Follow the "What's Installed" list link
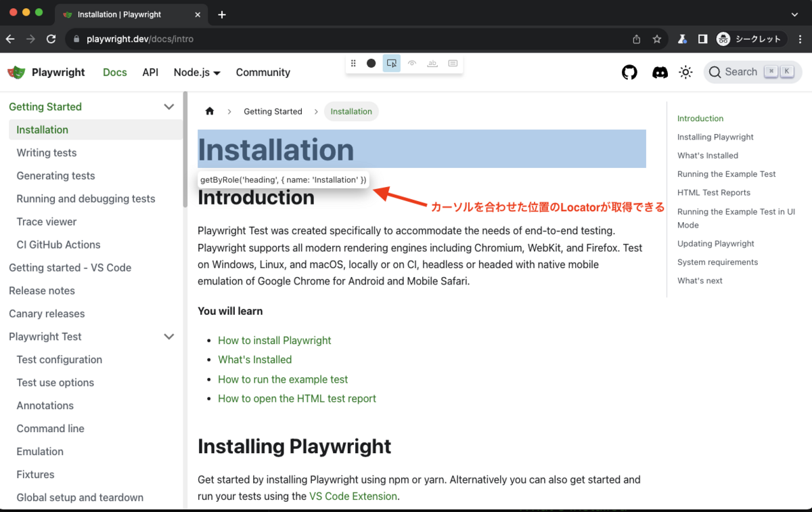The image size is (812, 512). 255,360
